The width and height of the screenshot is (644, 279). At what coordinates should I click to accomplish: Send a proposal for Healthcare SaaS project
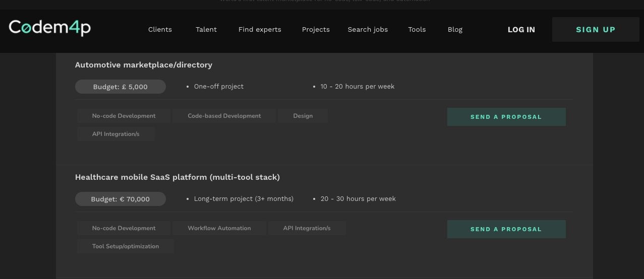tap(506, 229)
